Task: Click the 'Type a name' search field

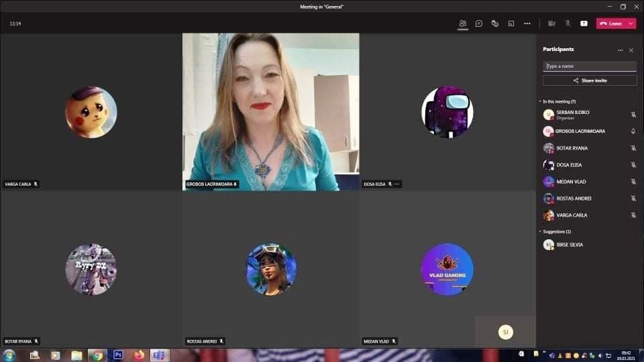Action: pos(590,66)
